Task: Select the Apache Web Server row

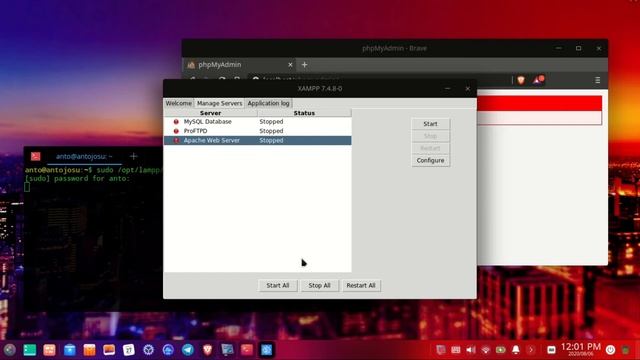Action: coord(258,140)
